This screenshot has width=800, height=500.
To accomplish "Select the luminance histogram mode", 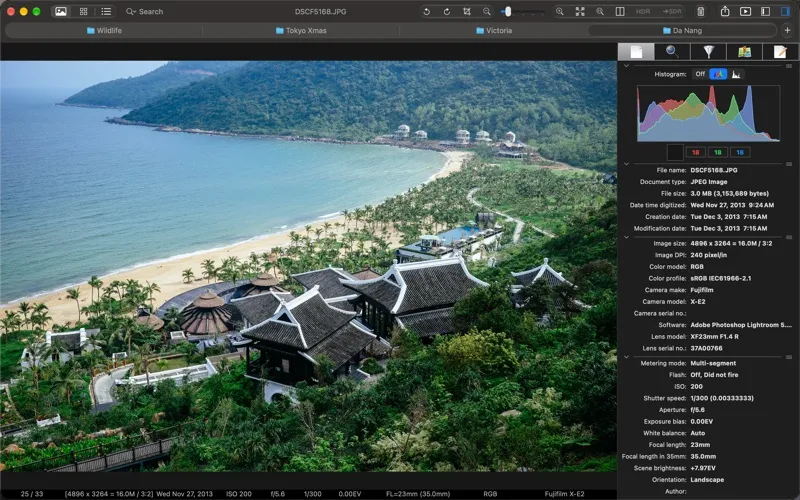I will tap(736, 74).
